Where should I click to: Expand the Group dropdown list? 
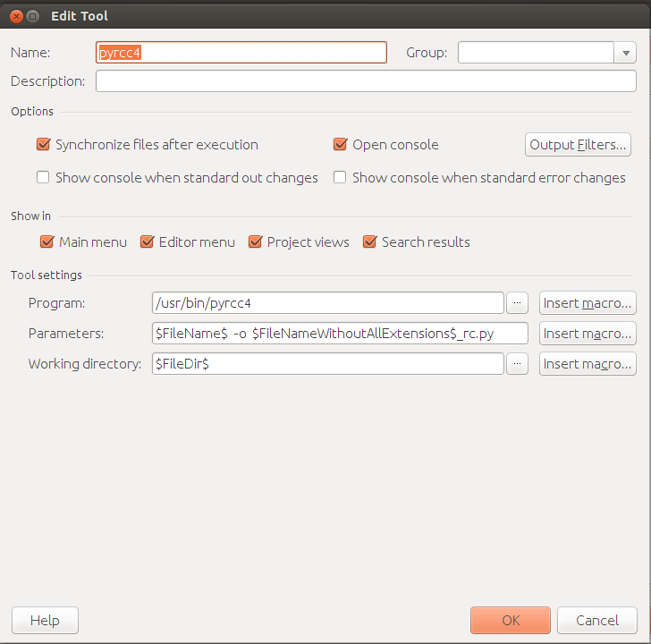pyautogui.click(x=624, y=53)
